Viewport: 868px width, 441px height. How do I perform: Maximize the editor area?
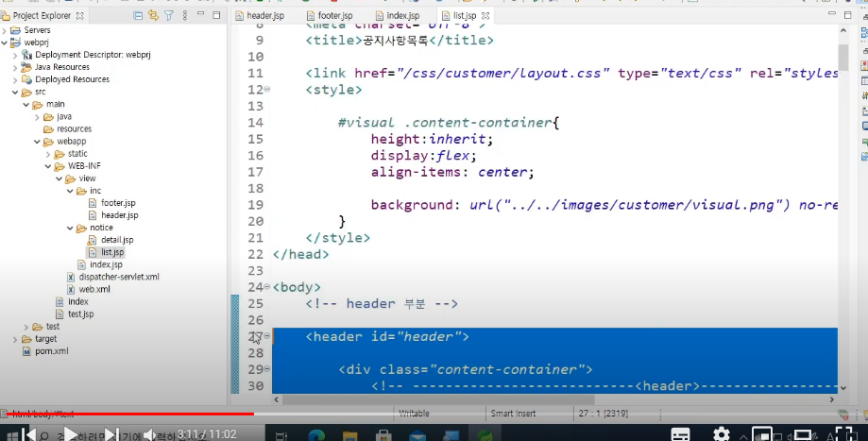(x=847, y=15)
